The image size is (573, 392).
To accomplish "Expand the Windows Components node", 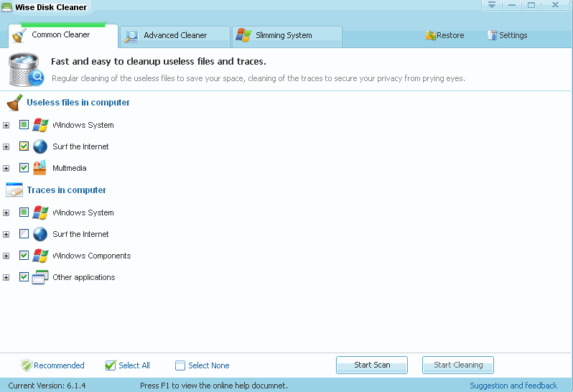I will click(6, 256).
